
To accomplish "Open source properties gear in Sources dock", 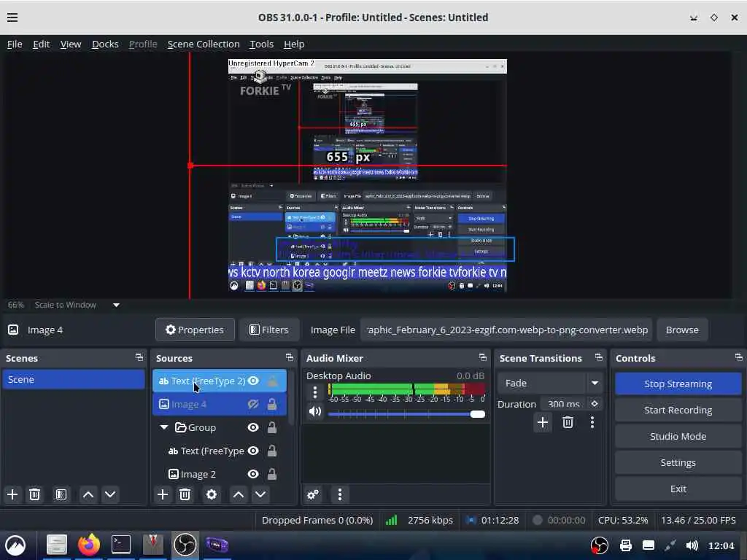I will point(212,494).
